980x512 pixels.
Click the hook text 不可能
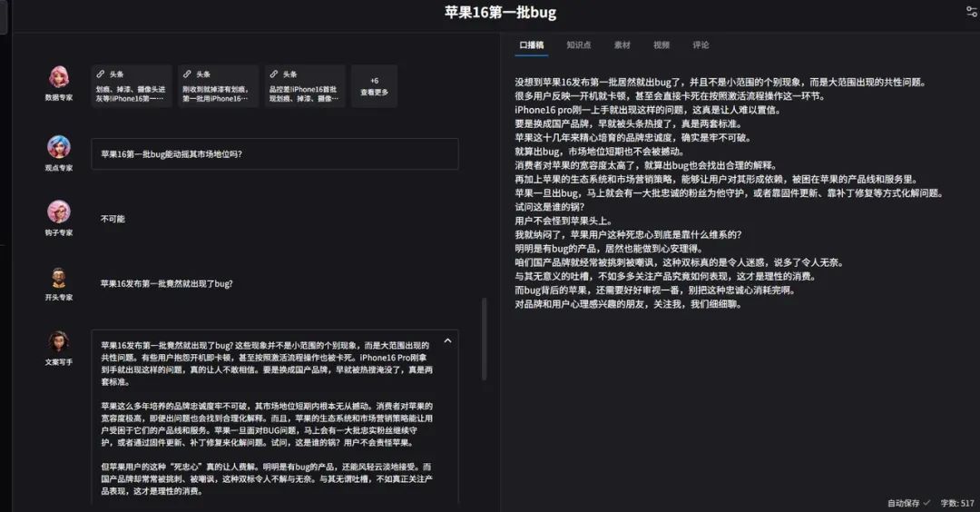point(113,219)
